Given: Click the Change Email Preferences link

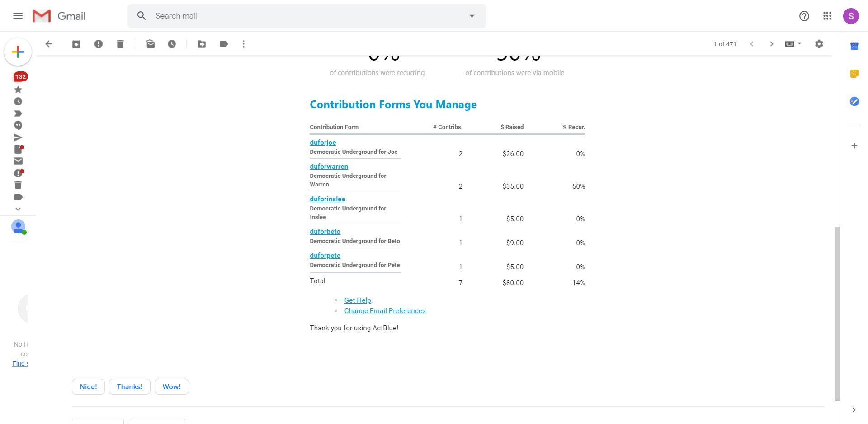Looking at the screenshot, I should 385,311.
